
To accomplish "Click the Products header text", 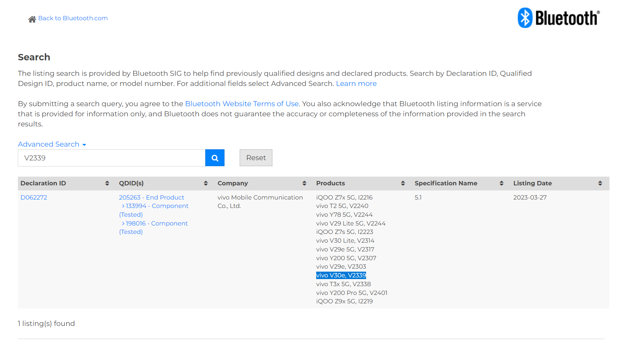I will [330, 183].
